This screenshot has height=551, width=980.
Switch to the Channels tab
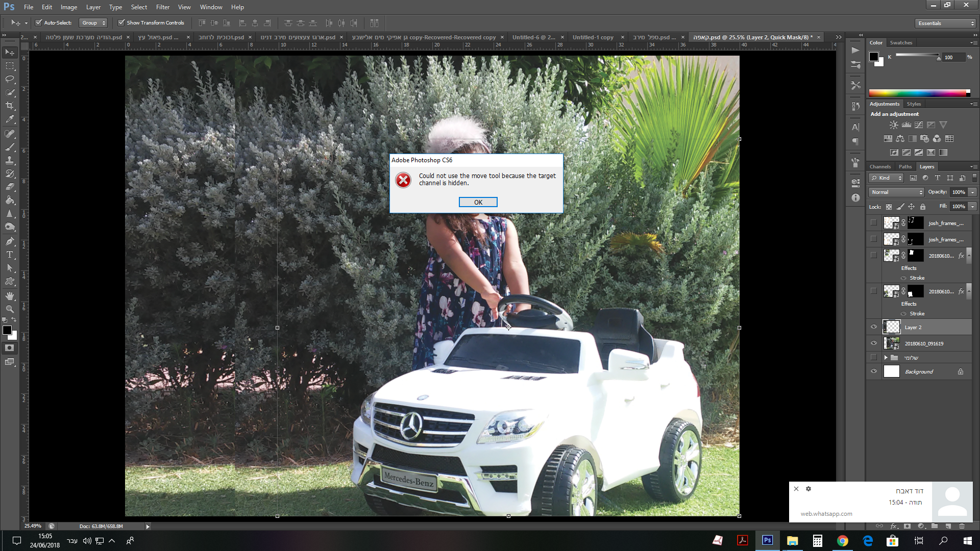(x=880, y=167)
